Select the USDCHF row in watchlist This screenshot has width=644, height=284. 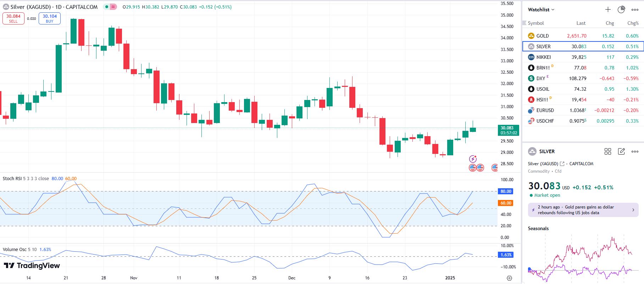tap(583, 121)
